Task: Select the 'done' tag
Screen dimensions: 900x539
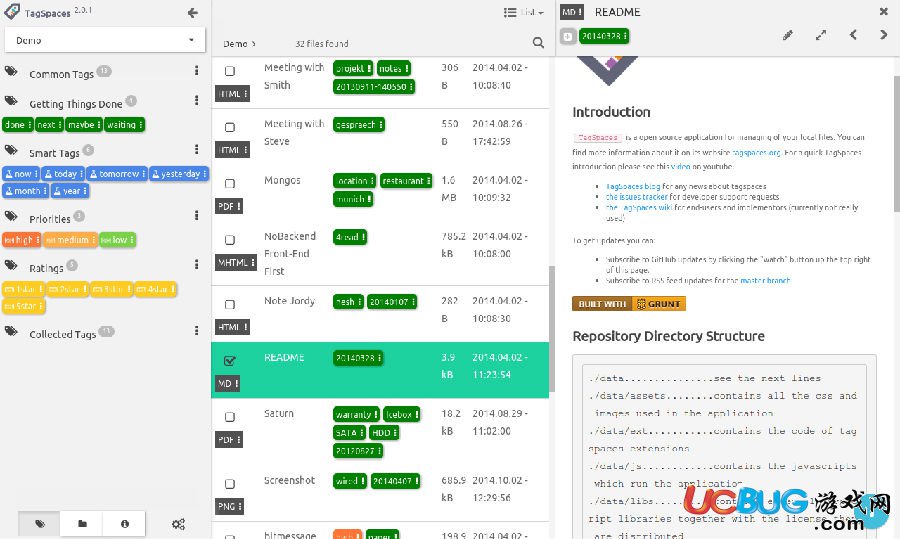Action: (x=17, y=125)
